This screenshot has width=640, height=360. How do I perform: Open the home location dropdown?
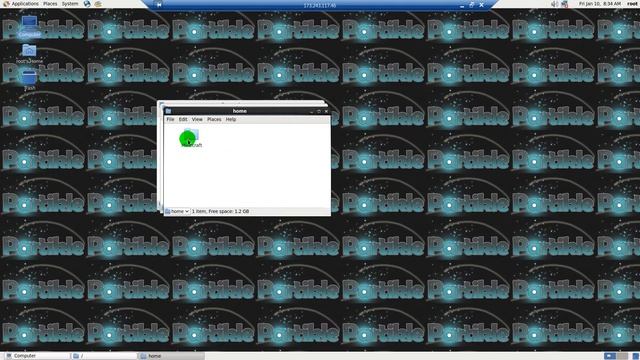tap(178, 211)
